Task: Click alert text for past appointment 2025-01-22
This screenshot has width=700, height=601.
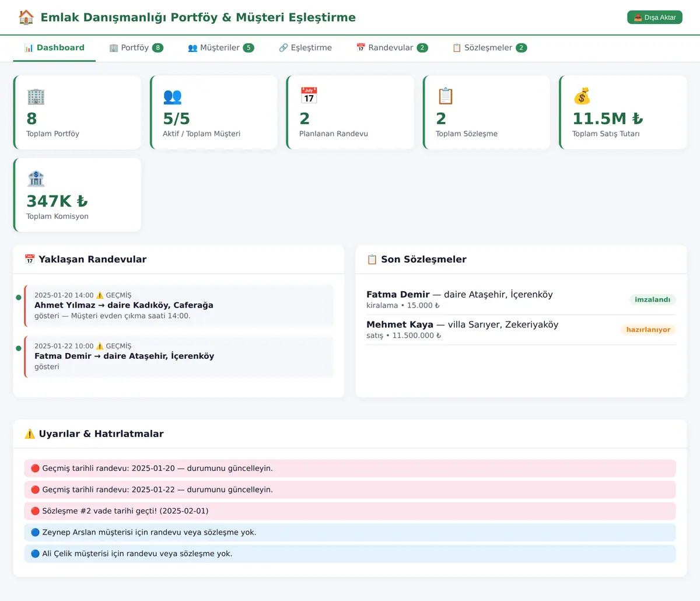Action: coord(157,490)
